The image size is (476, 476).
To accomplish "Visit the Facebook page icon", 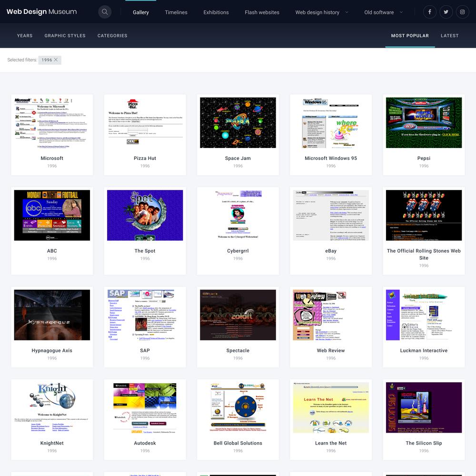I will [429, 12].
